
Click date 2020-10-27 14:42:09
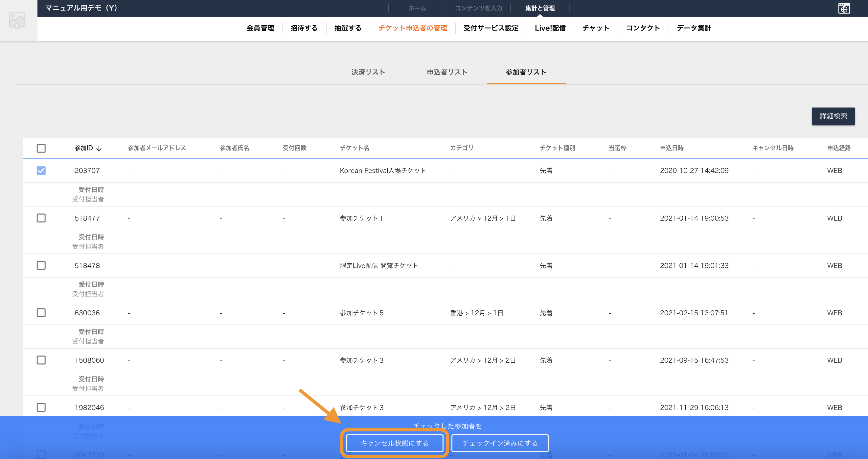(694, 171)
